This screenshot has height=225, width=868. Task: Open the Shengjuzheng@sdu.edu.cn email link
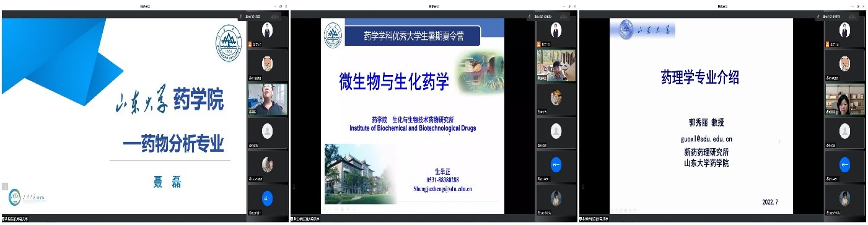pos(443,188)
